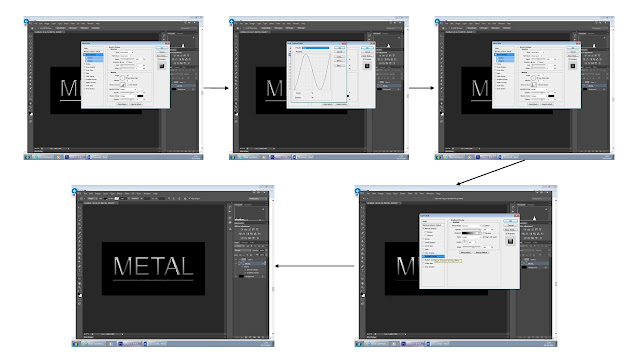Open Window menu in final METAL screenshot
The height and width of the screenshot is (360, 640).
[x=147, y=193]
